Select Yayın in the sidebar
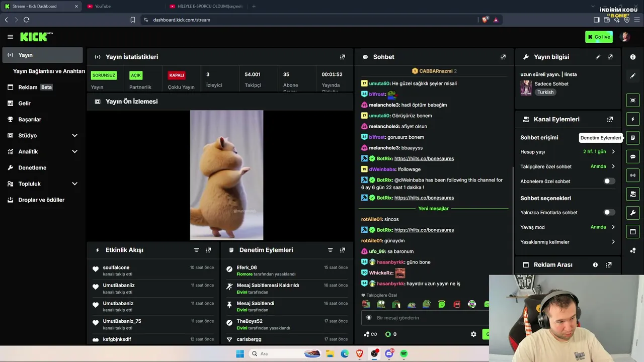The width and height of the screenshot is (644, 362). pyautogui.click(x=42, y=55)
